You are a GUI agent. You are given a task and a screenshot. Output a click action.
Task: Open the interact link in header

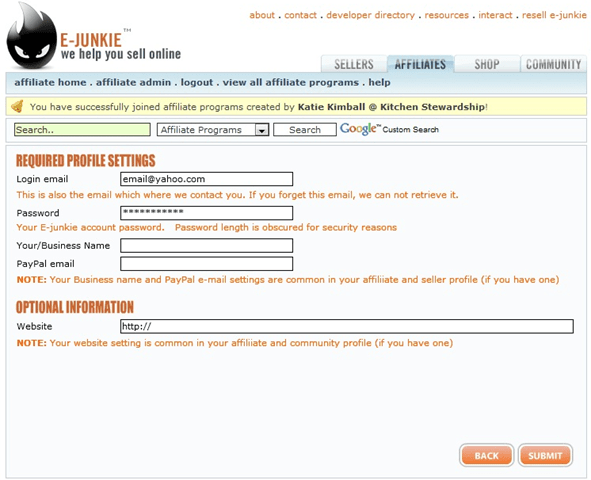(495, 15)
